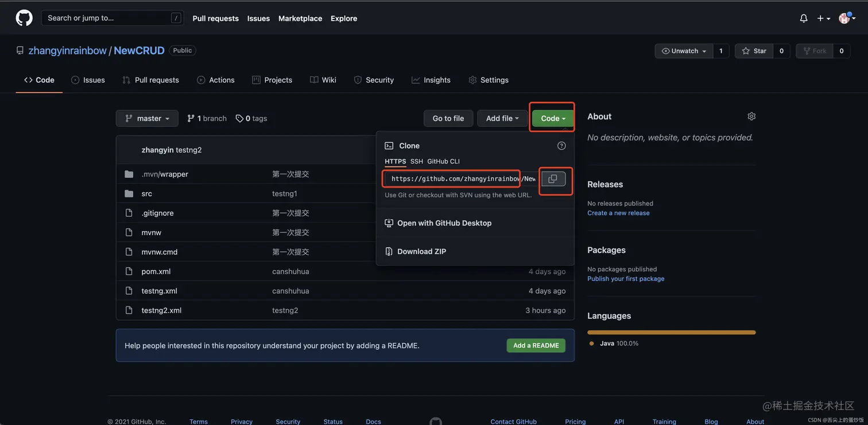
Task: Star the repository
Action: (754, 51)
